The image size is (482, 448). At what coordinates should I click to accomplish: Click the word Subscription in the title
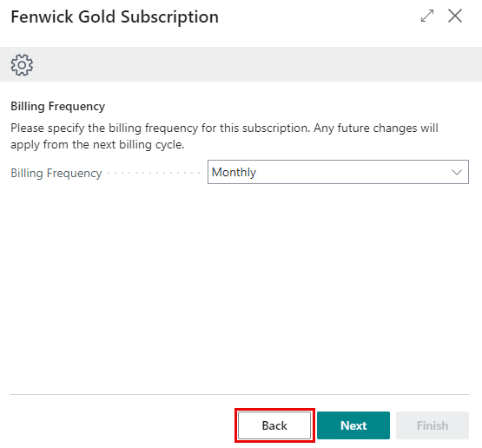[x=169, y=17]
